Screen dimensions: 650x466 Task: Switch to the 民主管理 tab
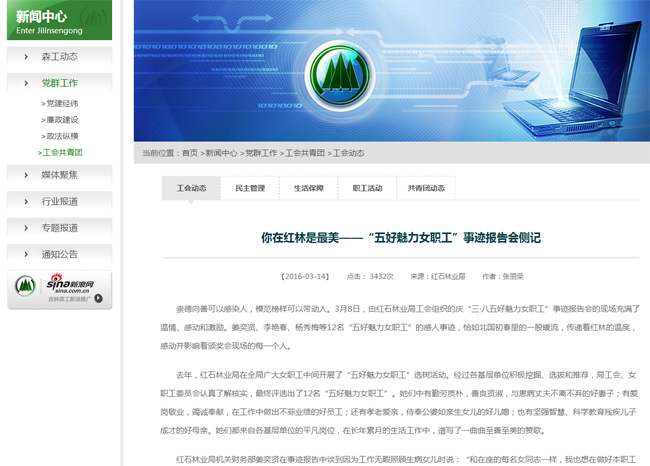(x=250, y=188)
